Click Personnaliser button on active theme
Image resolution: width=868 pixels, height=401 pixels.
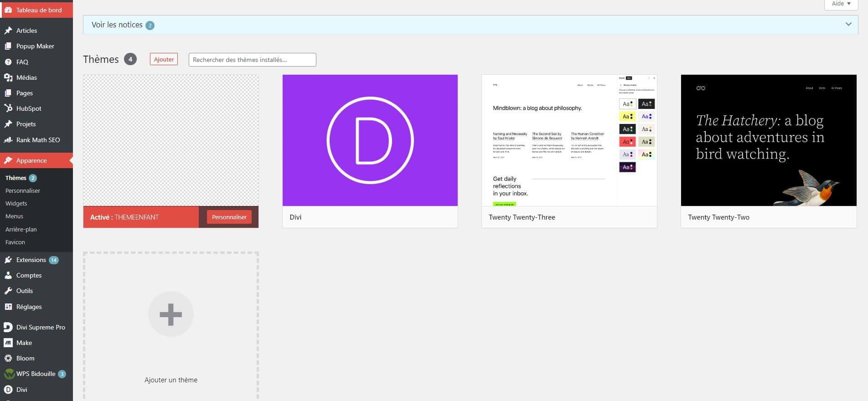(x=229, y=217)
